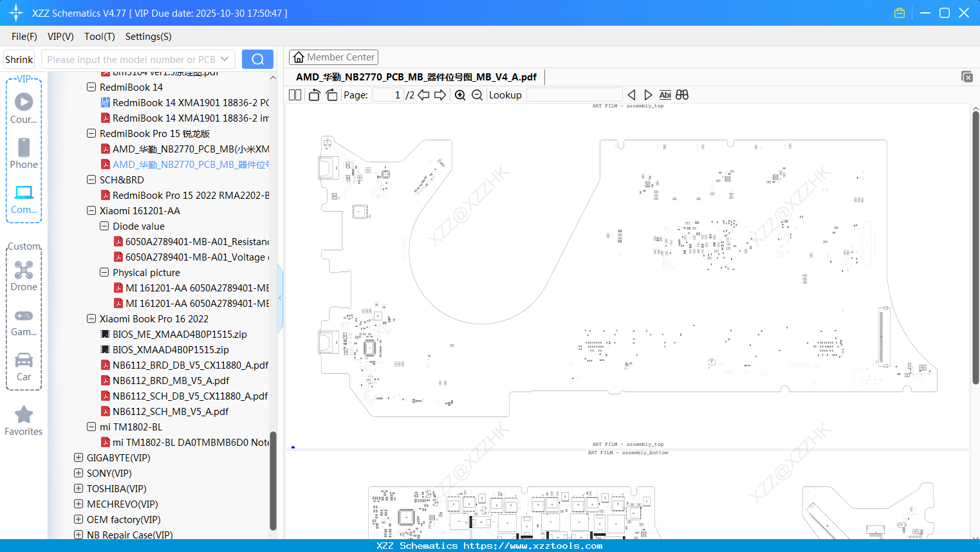Collapse the Xiaomi Book Pro 16 2022 folder
The image size is (980, 552).
tap(91, 318)
